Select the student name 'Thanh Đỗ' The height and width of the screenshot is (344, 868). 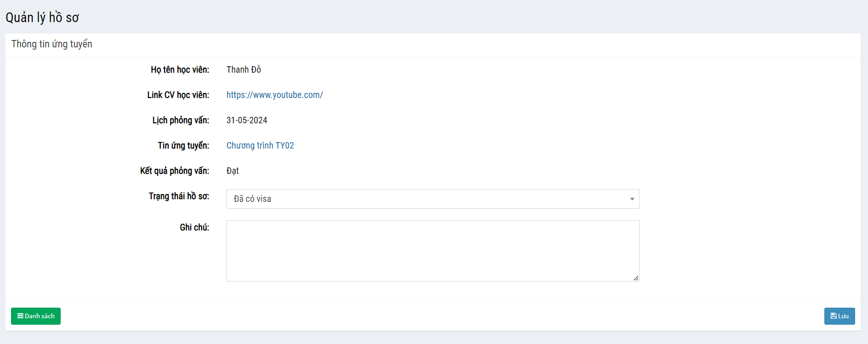[x=244, y=70]
